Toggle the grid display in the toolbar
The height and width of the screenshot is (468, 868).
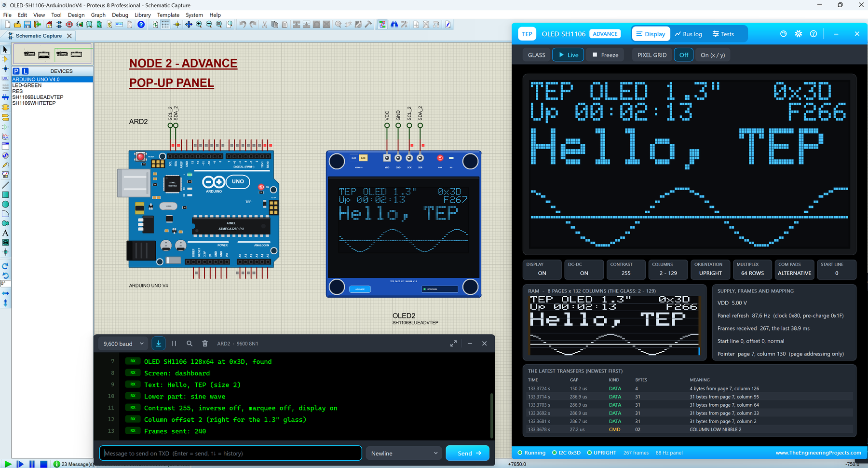tap(165, 25)
